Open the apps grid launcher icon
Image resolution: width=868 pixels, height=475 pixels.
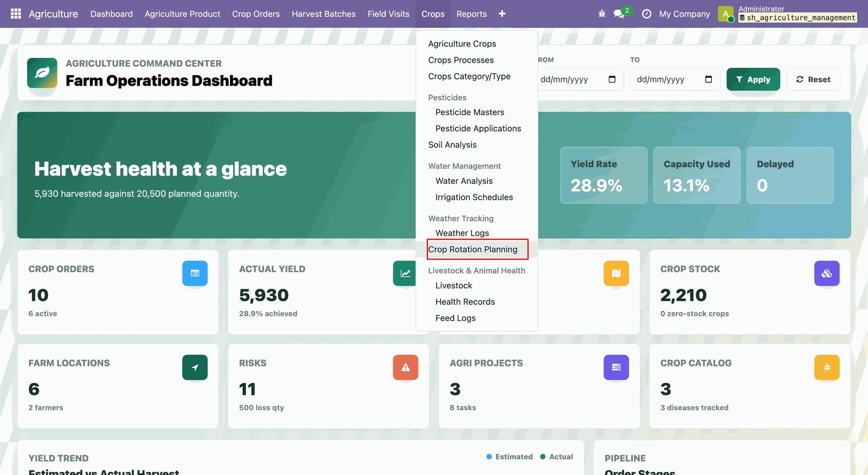[16, 14]
